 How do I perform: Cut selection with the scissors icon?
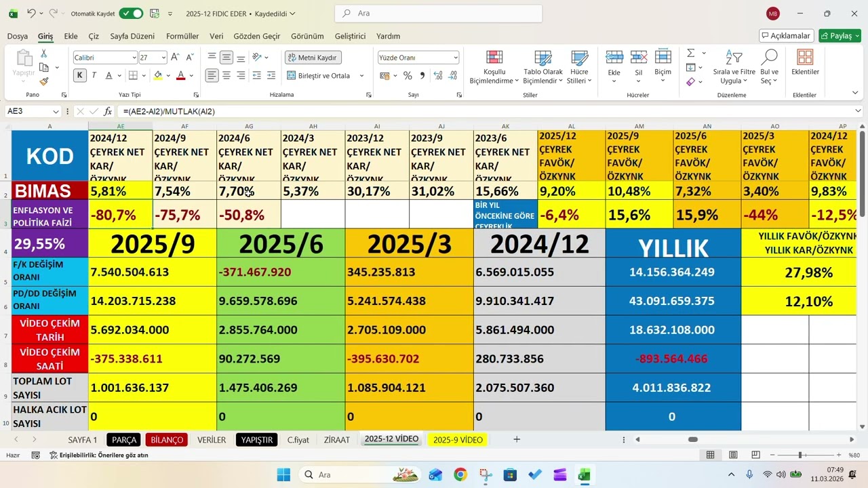point(44,54)
